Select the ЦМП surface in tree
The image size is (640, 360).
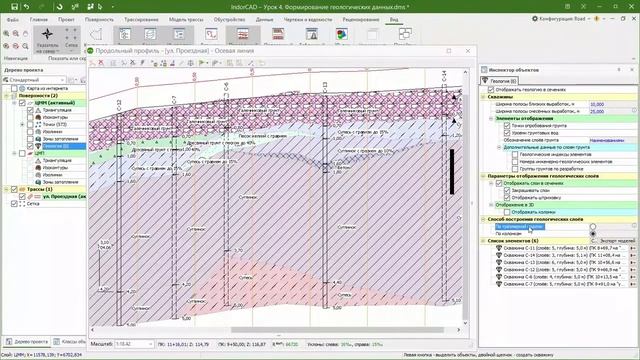tap(40, 153)
